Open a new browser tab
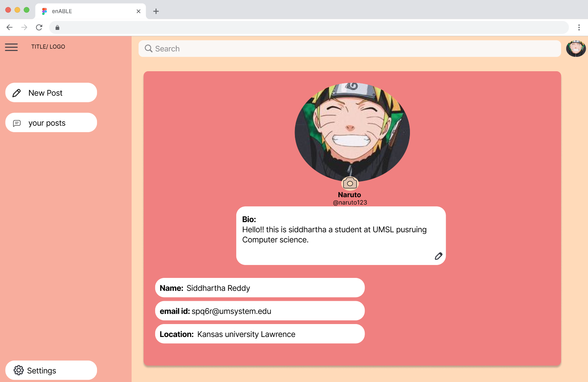The width and height of the screenshot is (588, 382). tap(156, 11)
